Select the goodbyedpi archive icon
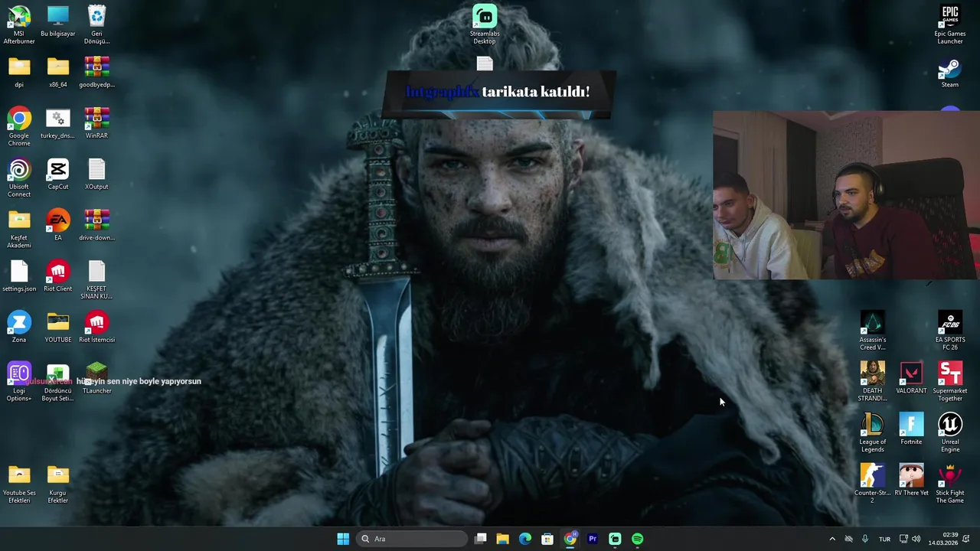The height and width of the screenshot is (551, 980). pos(96,72)
